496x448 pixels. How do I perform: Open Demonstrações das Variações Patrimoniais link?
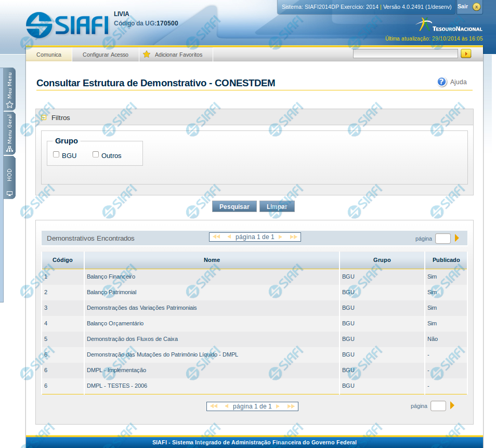click(141, 308)
